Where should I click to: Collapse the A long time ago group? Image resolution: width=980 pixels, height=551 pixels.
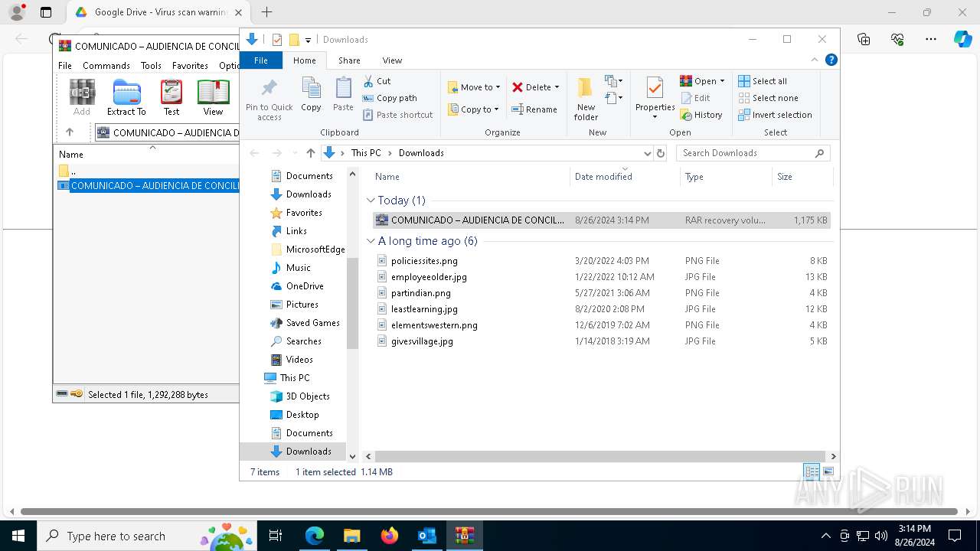[371, 241]
